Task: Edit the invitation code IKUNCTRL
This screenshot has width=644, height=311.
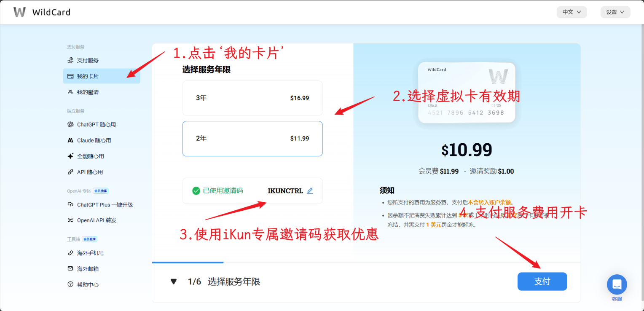Action: [310, 190]
